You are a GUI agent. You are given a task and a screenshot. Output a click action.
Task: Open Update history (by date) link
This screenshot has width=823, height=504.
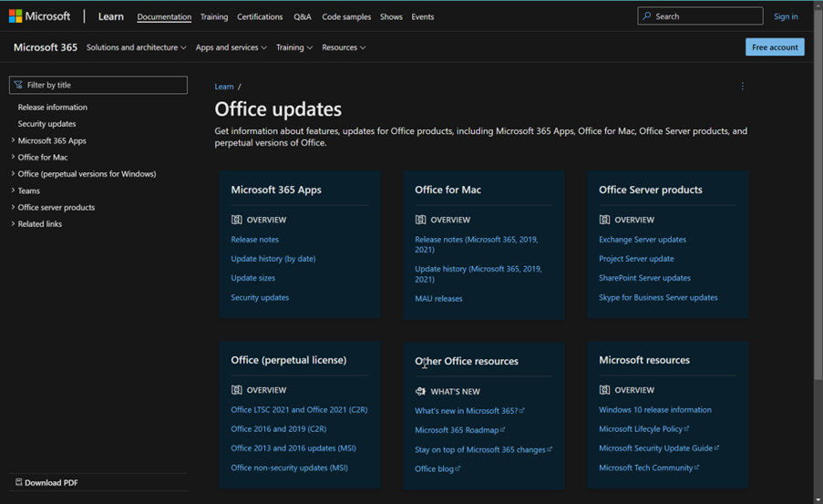(x=273, y=258)
